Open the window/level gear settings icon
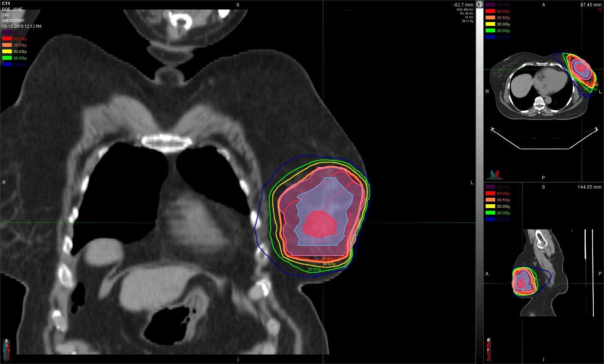Screen dimensions: 604x364 [x=480, y=5]
